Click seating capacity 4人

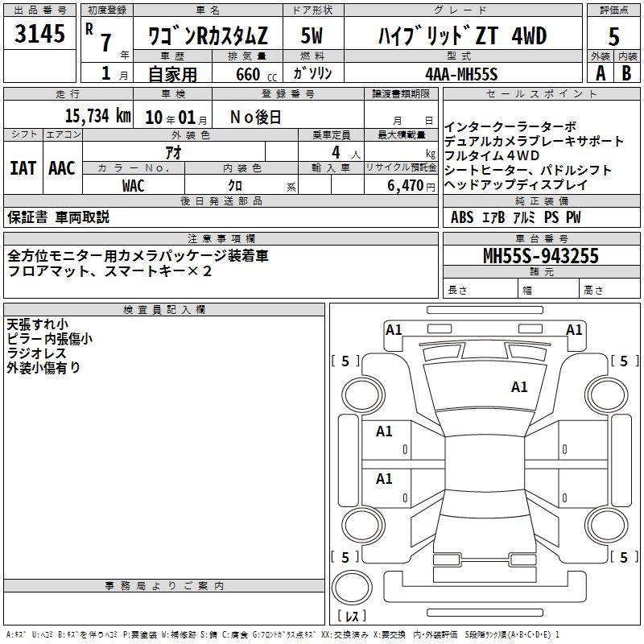[345, 153]
